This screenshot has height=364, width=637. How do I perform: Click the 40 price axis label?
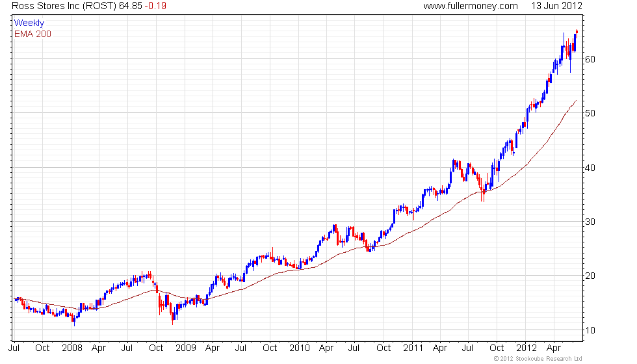(590, 168)
